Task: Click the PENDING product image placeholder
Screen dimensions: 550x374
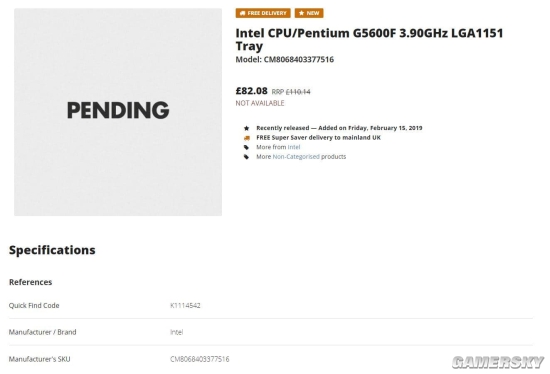Action: [x=118, y=112]
